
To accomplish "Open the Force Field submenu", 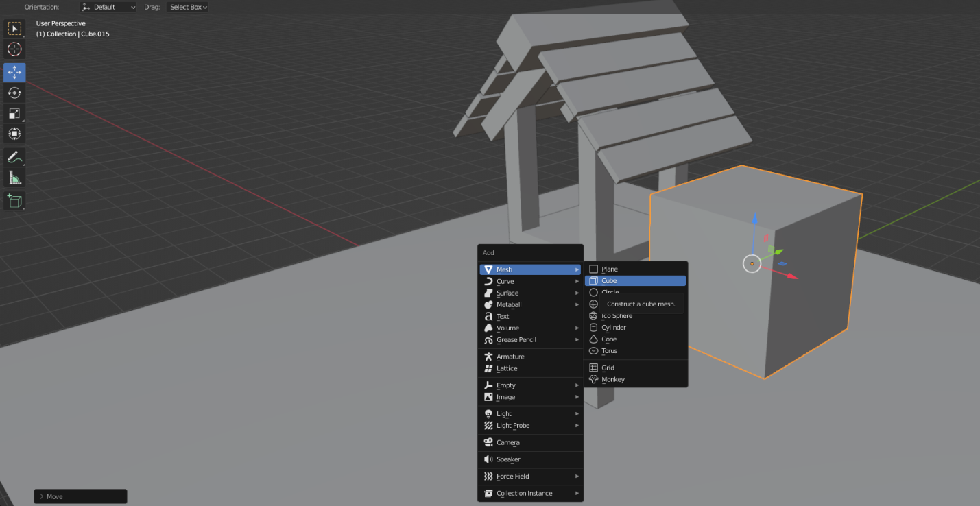I will 531,476.
